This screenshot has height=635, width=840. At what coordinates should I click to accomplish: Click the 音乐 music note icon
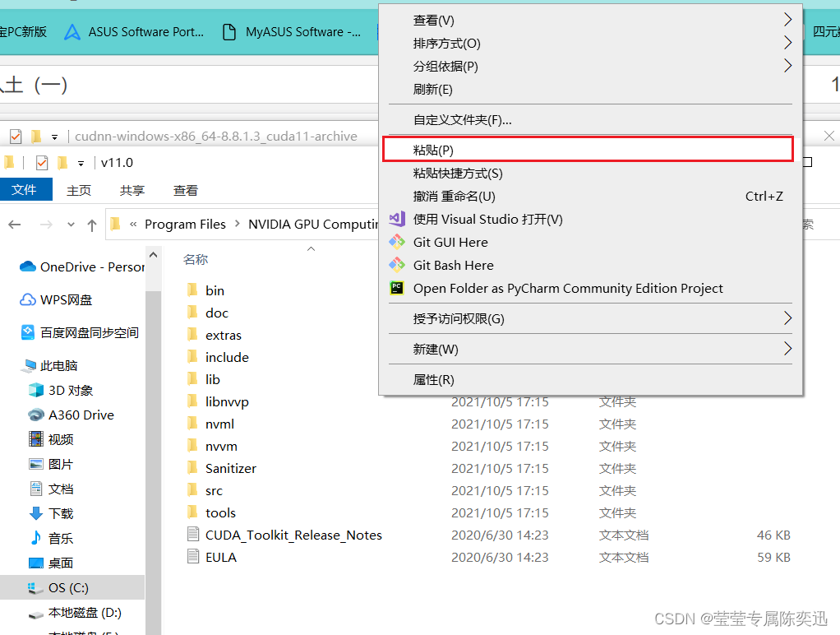pyautogui.click(x=36, y=538)
